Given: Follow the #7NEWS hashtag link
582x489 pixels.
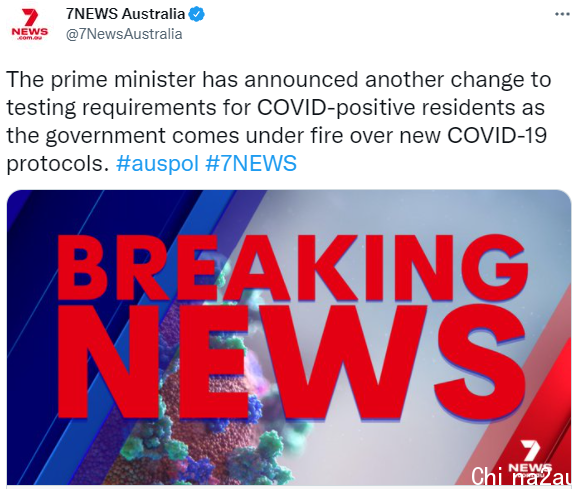Looking at the screenshot, I should coord(251,163).
